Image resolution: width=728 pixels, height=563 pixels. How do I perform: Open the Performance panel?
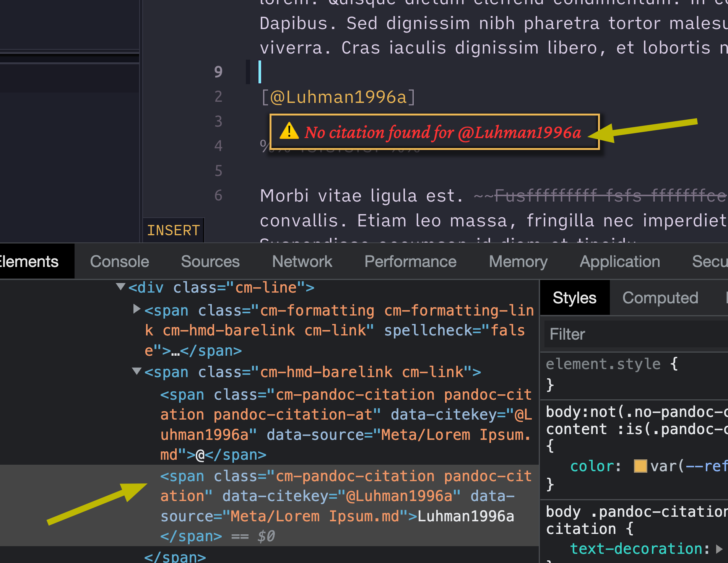410,261
